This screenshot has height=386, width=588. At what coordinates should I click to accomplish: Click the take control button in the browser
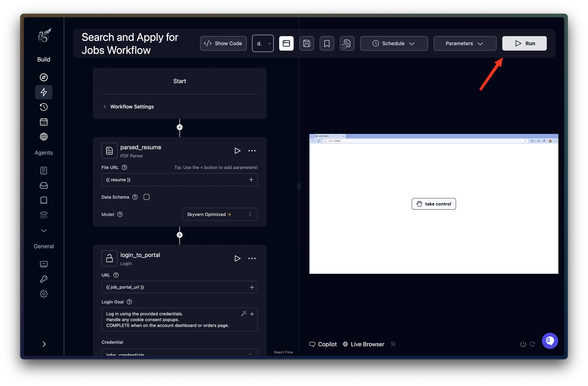click(x=434, y=204)
